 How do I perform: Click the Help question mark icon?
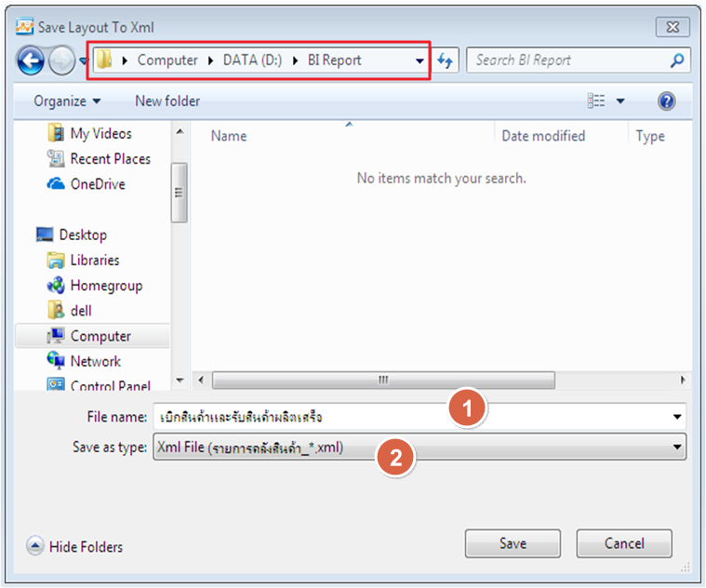(x=666, y=101)
